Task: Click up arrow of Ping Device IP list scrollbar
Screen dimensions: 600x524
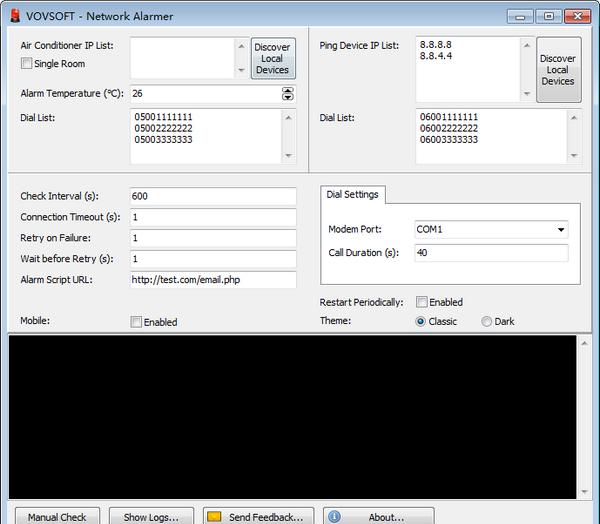Action: pyautogui.click(x=527, y=46)
